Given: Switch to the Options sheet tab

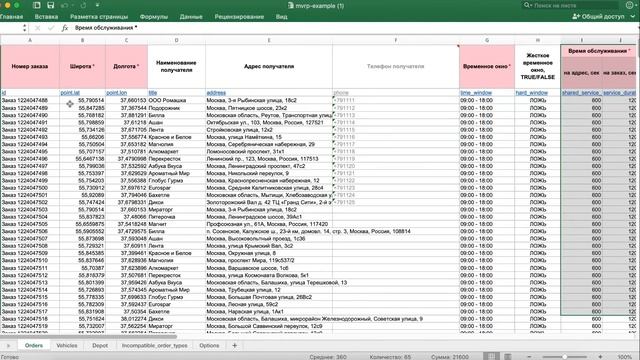Looking at the screenshot, I should coord(209,345).
